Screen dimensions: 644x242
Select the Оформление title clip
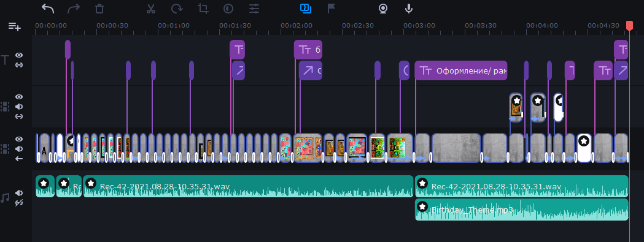(x=461, y=70)
